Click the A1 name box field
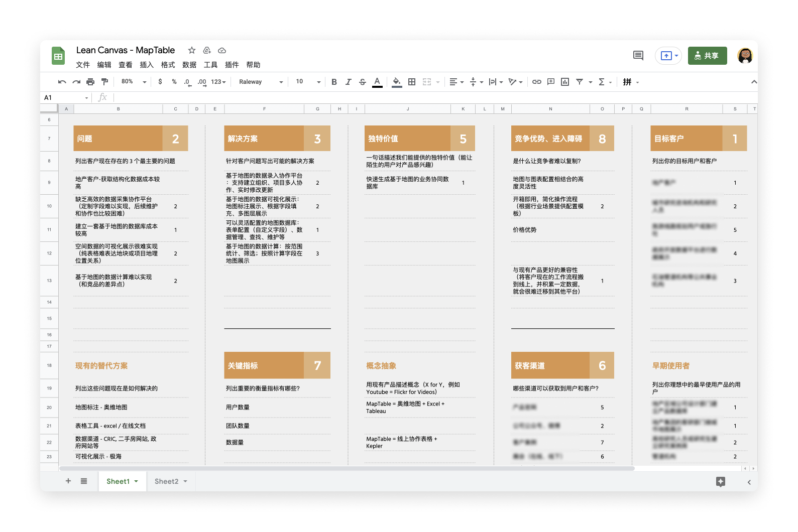The width and height of the screenshot is (798, 532). [x=65, y=97]
